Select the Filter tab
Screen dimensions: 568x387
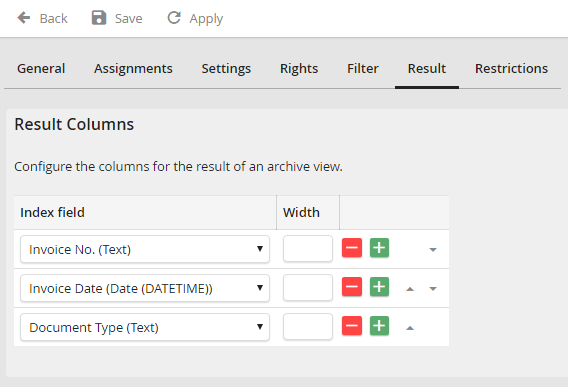(363, 68)
